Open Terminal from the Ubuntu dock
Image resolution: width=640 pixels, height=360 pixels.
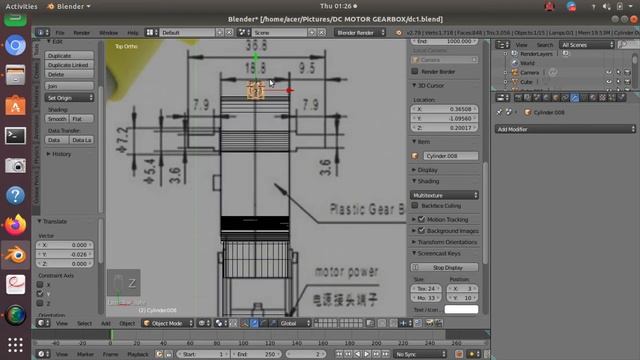click(x=16, y=136)
